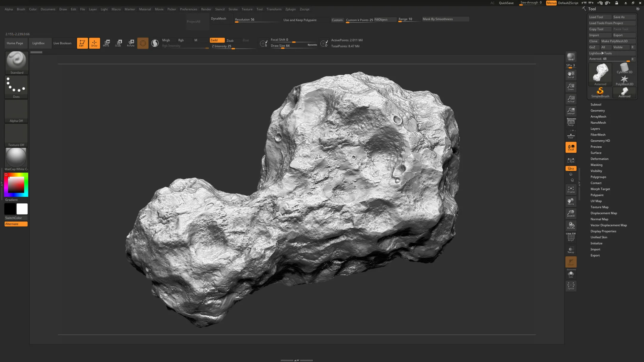Activate the Draw mode icon
This screenshot has width=644, height=362.
[94, 43]
